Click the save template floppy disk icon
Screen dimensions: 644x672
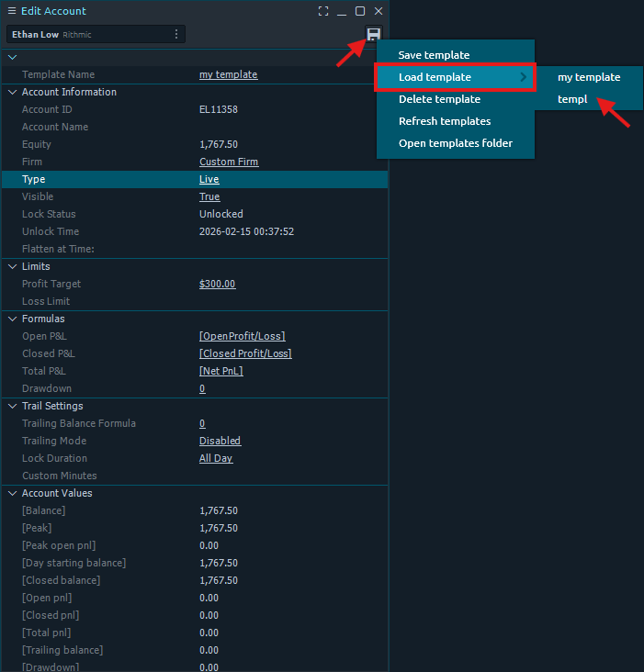[373, 35]
